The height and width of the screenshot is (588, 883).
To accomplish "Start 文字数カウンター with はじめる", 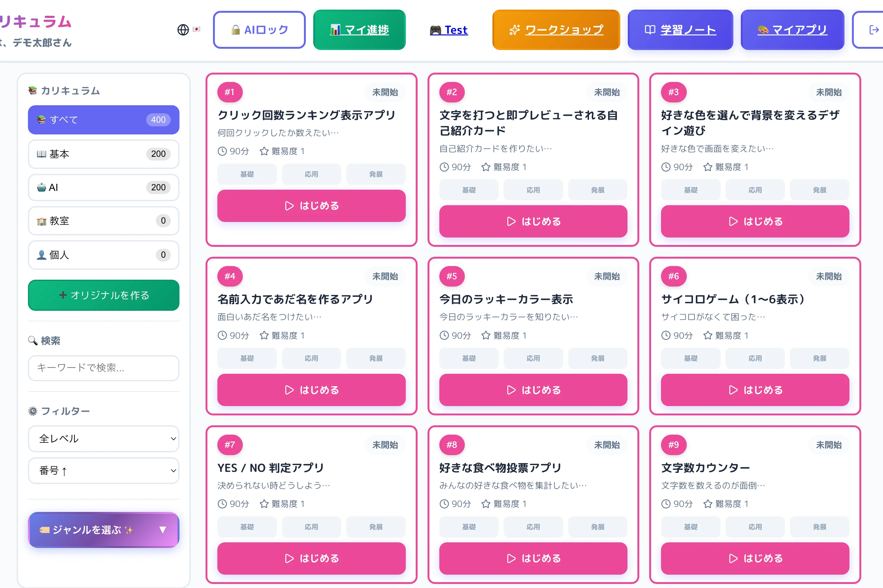I will pyautogui.click(x=755, y=559).
